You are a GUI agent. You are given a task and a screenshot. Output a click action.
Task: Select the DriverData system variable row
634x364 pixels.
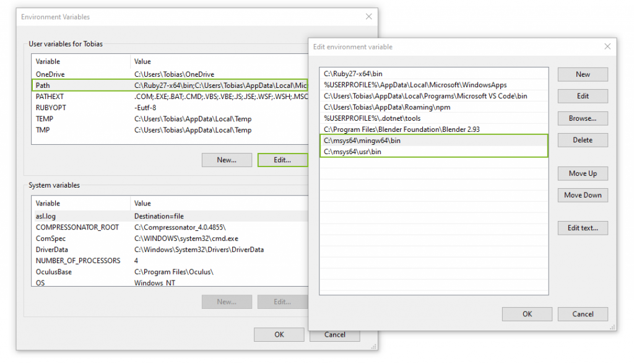(170, 249)
